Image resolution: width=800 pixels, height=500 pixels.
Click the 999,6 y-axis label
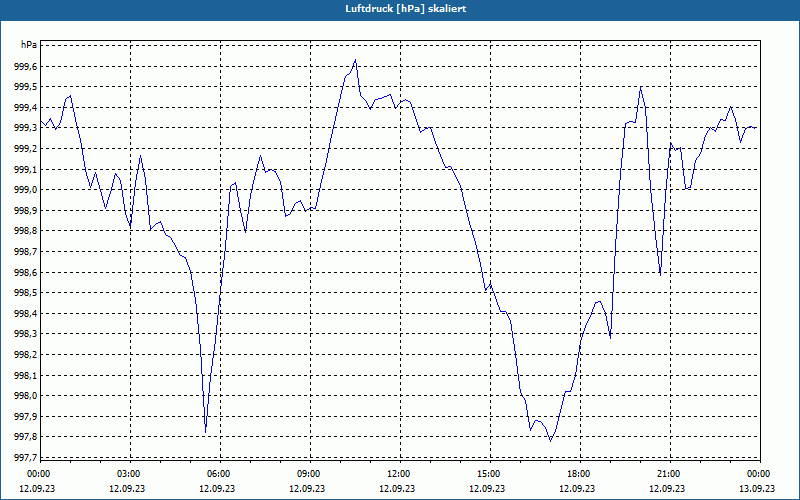coord(26,67)
